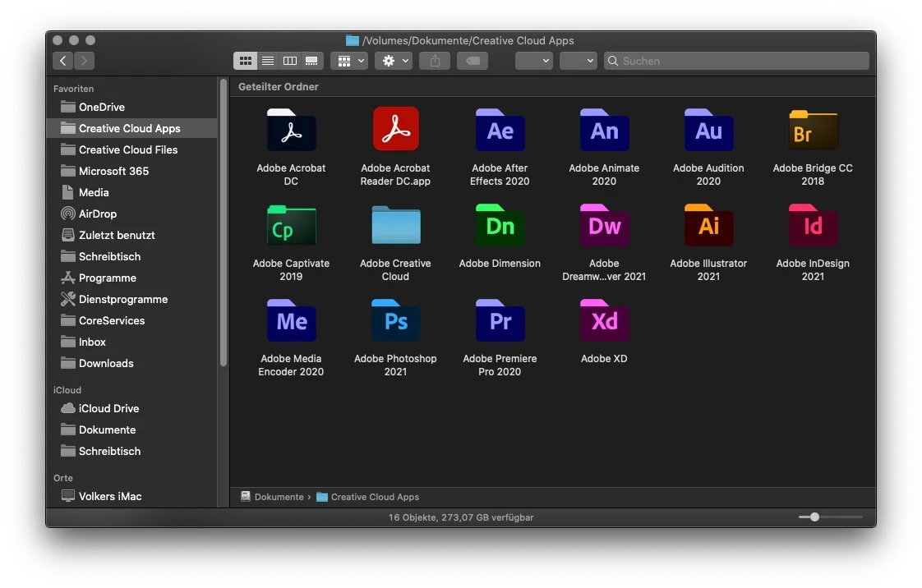Screen dimensions: 922x588
Task: Adjust the icon size slider
Action: (x=814, y=517)
